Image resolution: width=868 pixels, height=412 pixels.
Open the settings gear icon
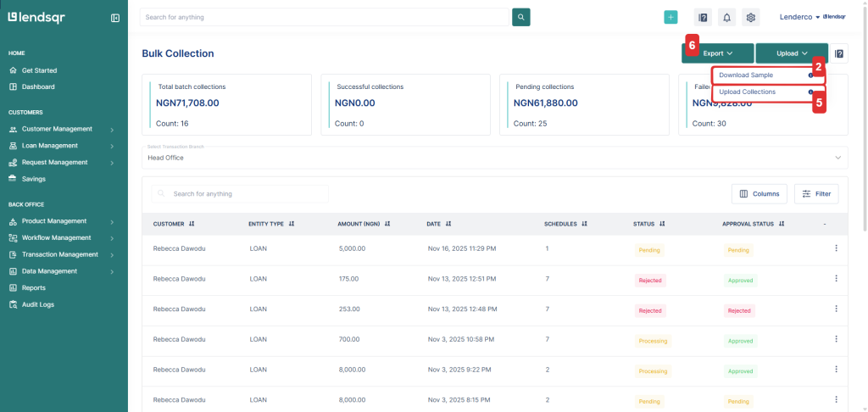coord(750,17)
